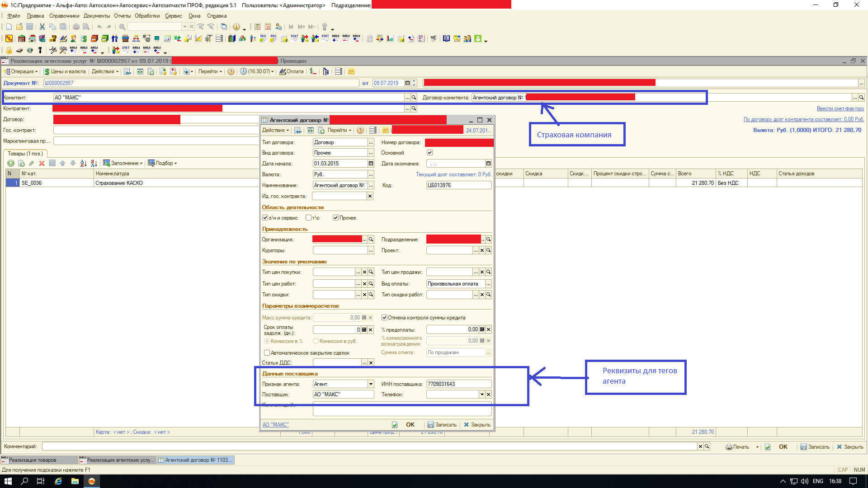This screenshot has height=488, width=868.
Task: Click the green dollar sign toolbar icon
Action: [x=84, y=38]
